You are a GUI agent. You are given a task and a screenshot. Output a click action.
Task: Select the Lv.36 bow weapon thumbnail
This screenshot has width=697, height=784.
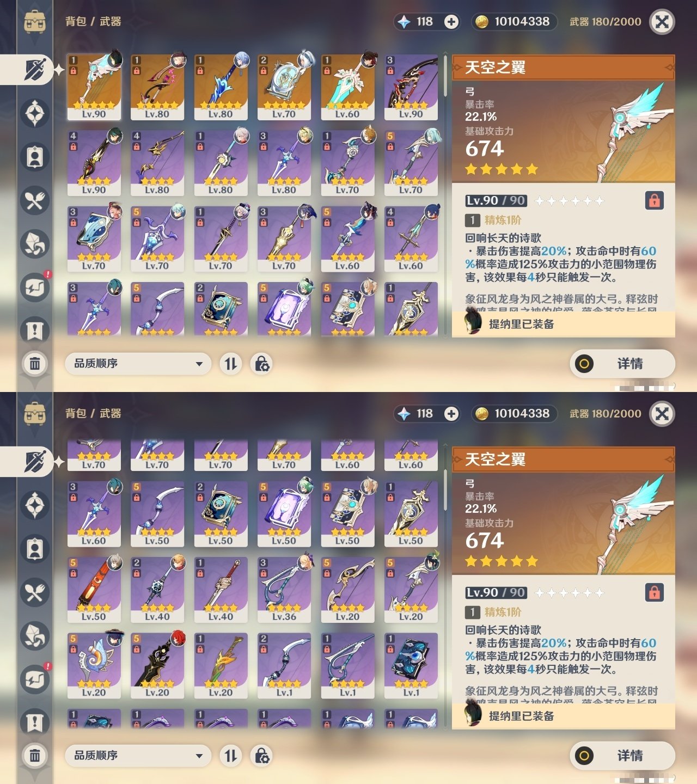point(284,590)
